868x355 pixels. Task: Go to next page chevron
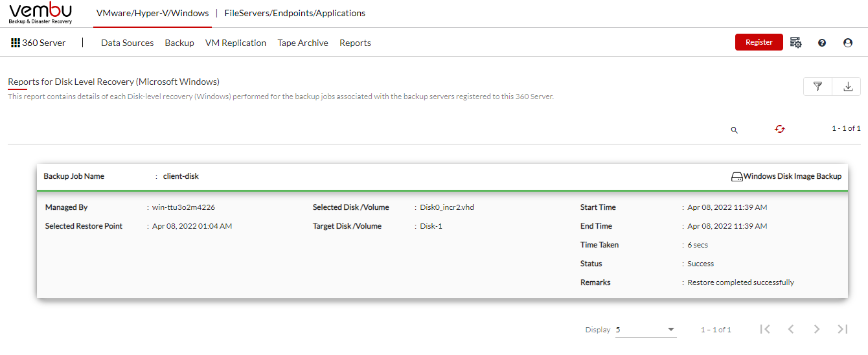(x=817, y=329)
